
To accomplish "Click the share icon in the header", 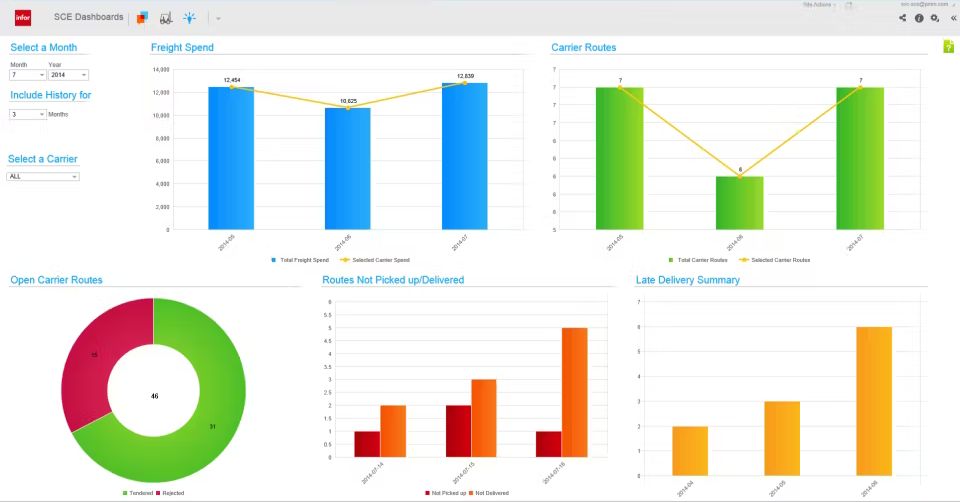I will 903,18.
